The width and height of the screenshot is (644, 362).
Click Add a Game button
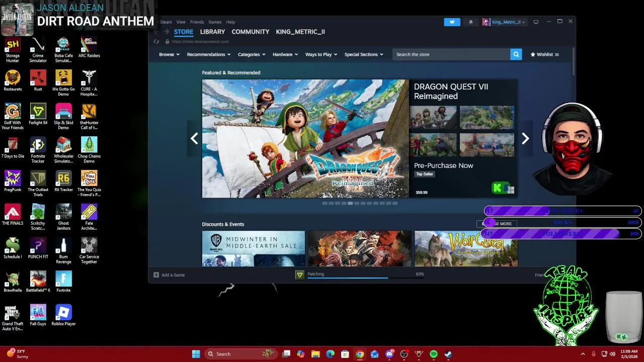[169, 275]
